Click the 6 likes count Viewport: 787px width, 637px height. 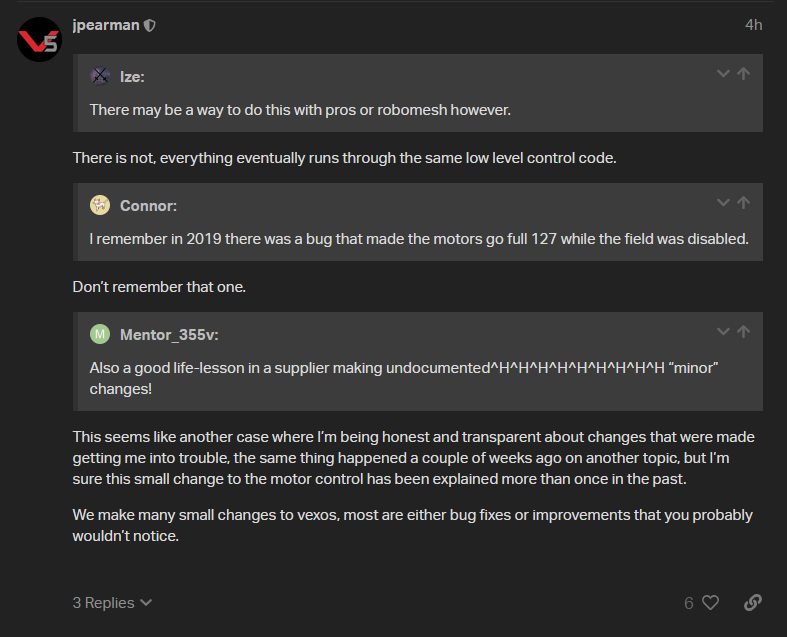[689, 603]
